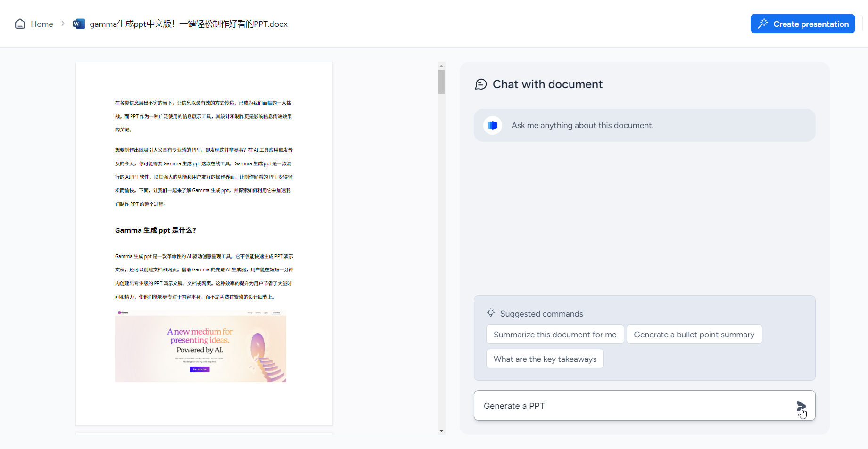868x449 pixels.
Task: Click the Home house icon
Action: pyautogui.click(x=20, y=24)
